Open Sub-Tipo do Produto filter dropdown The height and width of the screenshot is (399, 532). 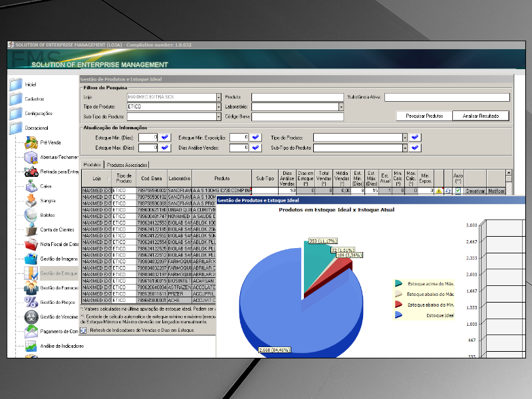[219, 117]
